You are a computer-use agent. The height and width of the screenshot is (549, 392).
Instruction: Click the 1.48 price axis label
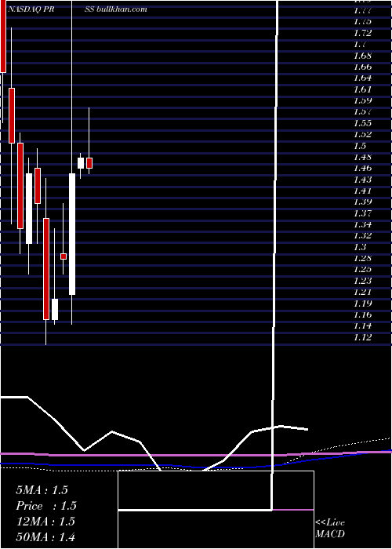(x=362, y=157)
